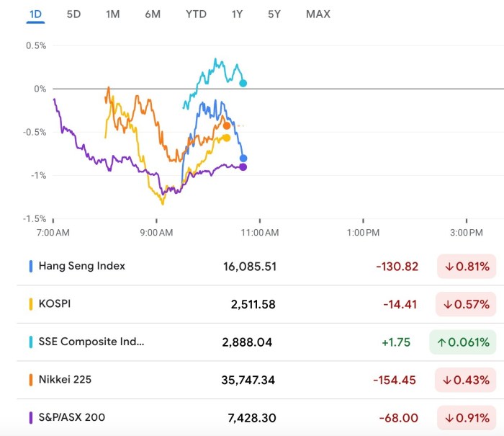
Task: Click the ASX 0.91% down badge
Action: pyautogui.click(x=467, y=418)
